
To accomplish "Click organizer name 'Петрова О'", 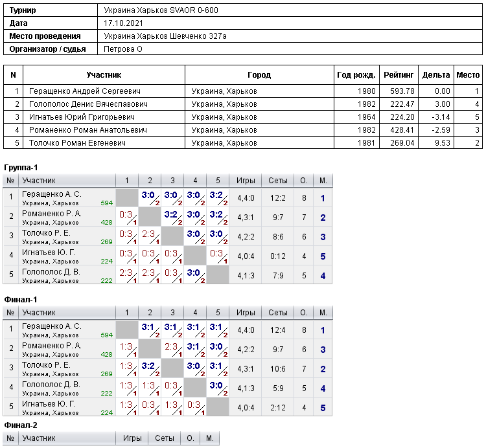I will click(x=122, y=49).
